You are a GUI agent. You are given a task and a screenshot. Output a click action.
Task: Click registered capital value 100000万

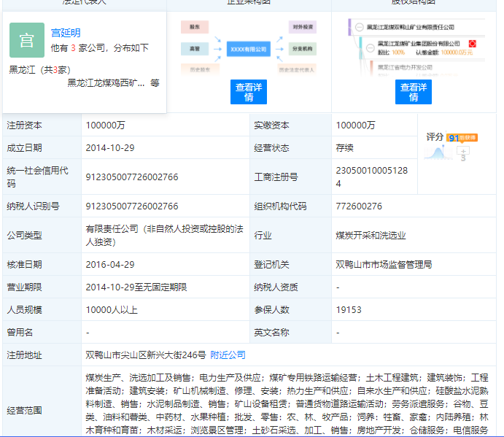pyautogui.click(x=106, y=125)
